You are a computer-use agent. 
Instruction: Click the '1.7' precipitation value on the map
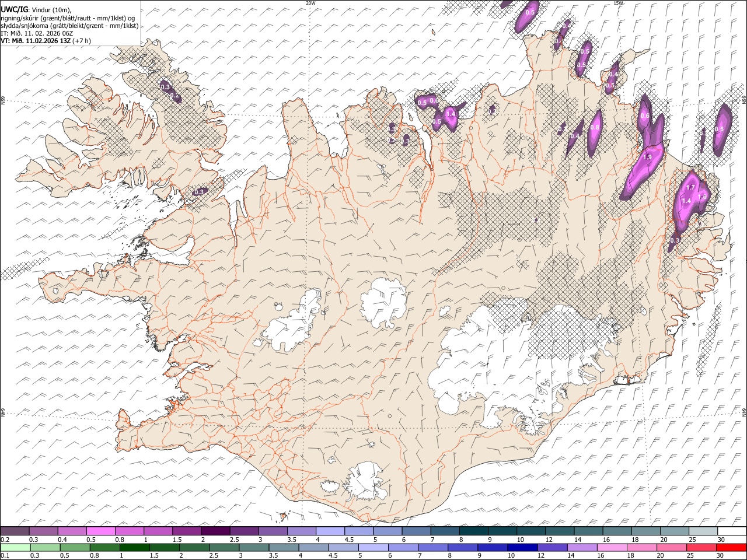pos(690,187)
